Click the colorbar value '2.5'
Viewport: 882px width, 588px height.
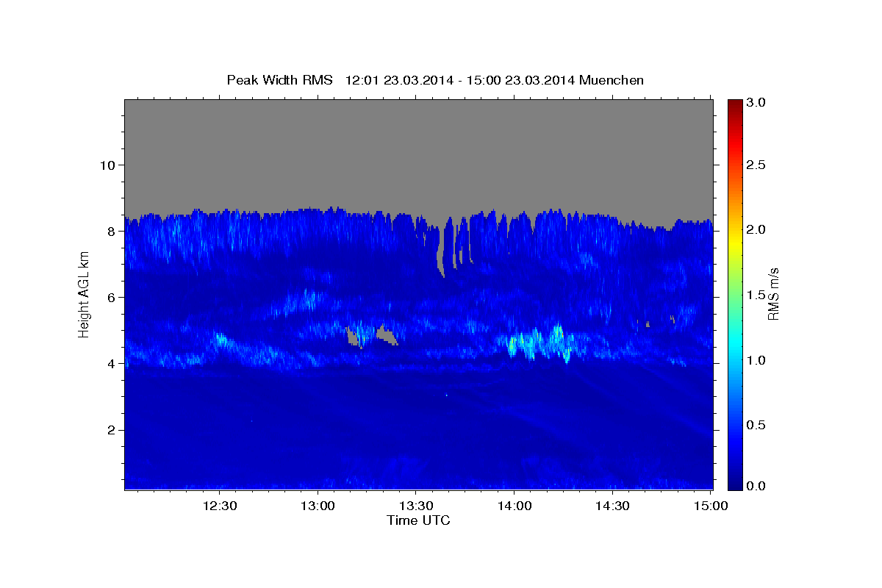coord(758,165)
